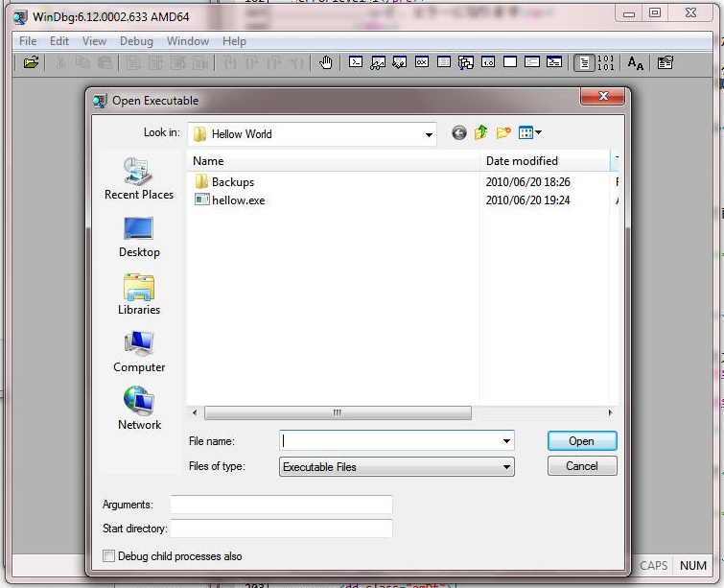This screenshot has width=724, height=588.
Task: Open the Edit menu
Action: click(x=59, y=41)
